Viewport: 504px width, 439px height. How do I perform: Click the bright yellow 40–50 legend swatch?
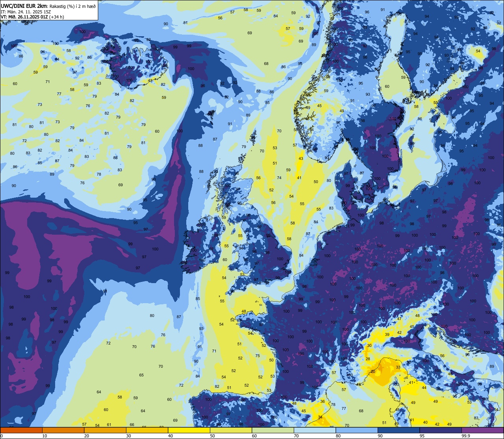click(189, 430)
